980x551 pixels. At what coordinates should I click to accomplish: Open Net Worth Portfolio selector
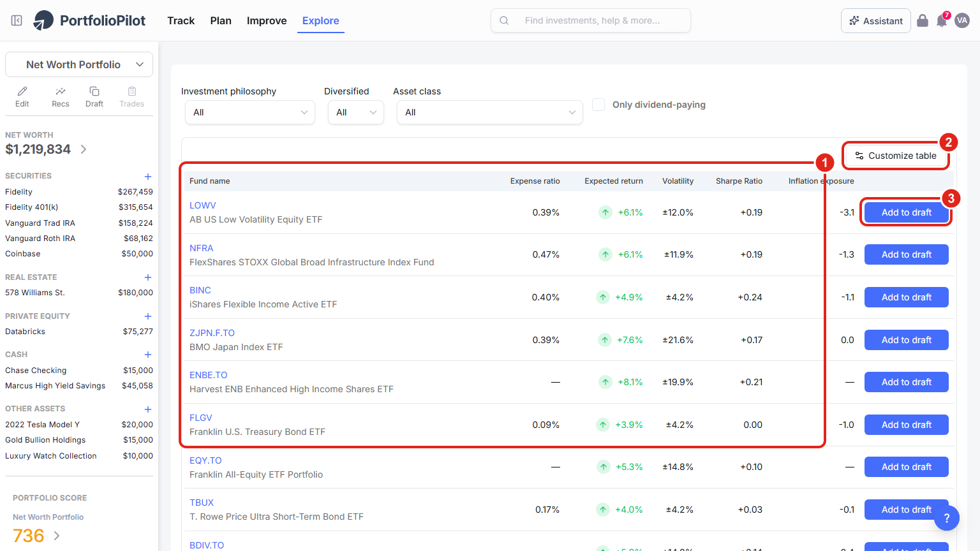pos(79,64)
